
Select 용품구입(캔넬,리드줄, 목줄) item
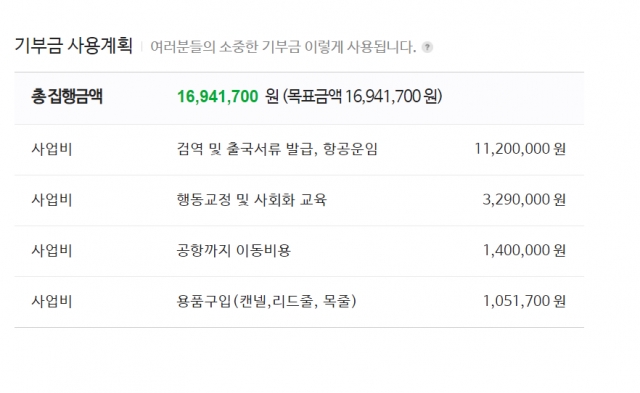pyautogui.click(x=267, y=301)
